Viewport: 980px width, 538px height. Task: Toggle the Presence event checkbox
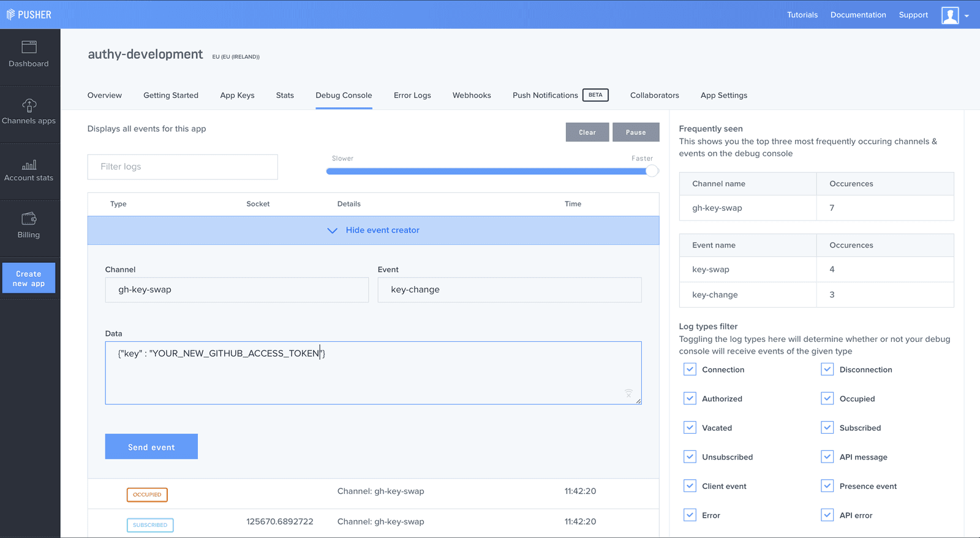click(827, 486)
